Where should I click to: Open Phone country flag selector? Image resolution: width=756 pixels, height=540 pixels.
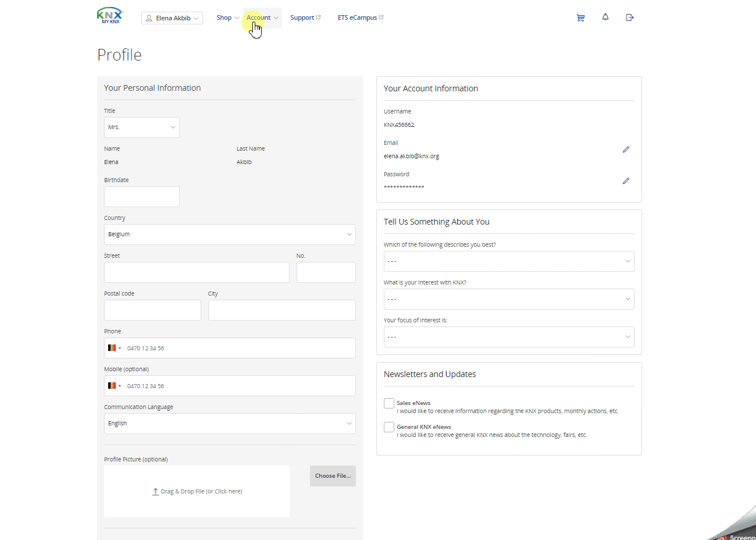pyautogui.click(x=114, y=348)
